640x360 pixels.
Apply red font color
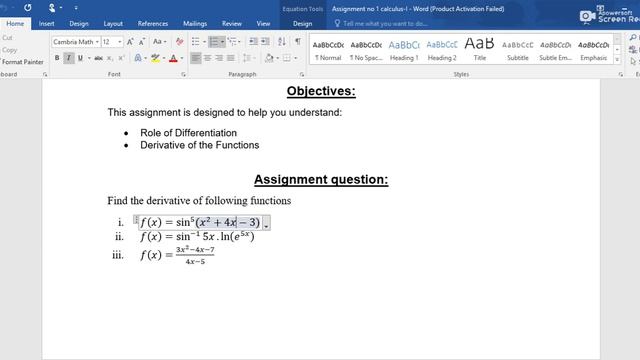point(173,58)
